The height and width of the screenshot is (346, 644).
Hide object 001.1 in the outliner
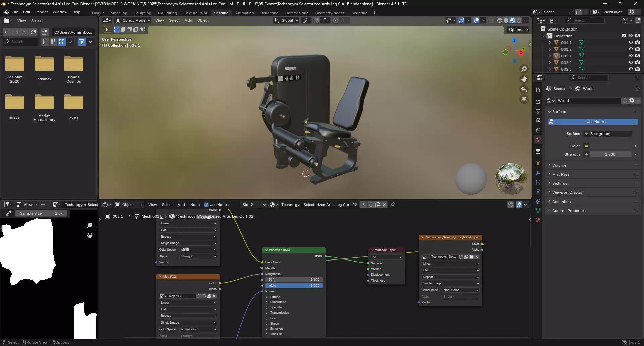(631, 43)
